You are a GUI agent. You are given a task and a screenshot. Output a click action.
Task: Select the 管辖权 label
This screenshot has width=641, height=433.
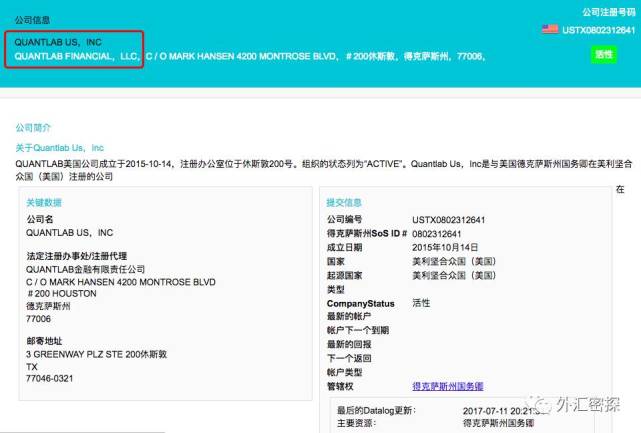pos(340,386)
